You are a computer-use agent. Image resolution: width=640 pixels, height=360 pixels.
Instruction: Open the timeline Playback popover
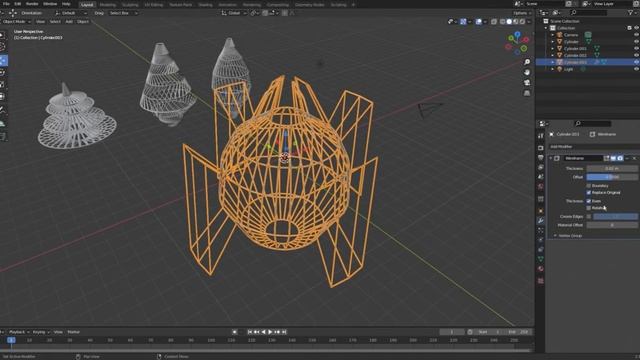(x=18, y=332)
